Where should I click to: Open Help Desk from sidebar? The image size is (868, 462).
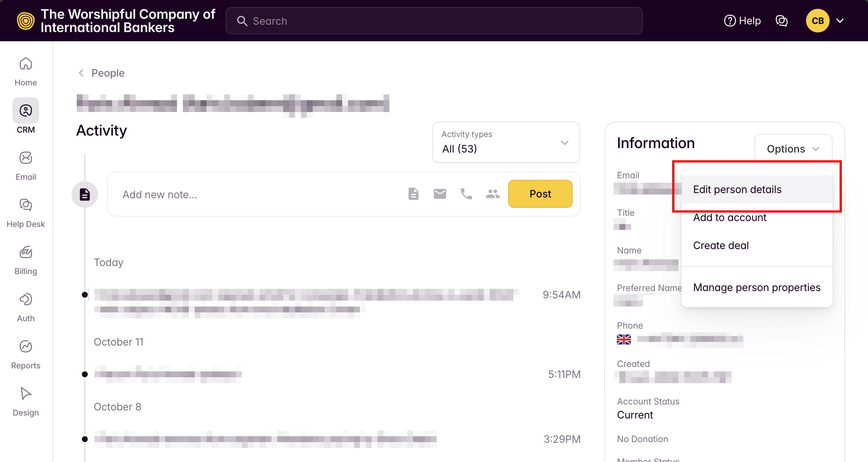(26, 213)
